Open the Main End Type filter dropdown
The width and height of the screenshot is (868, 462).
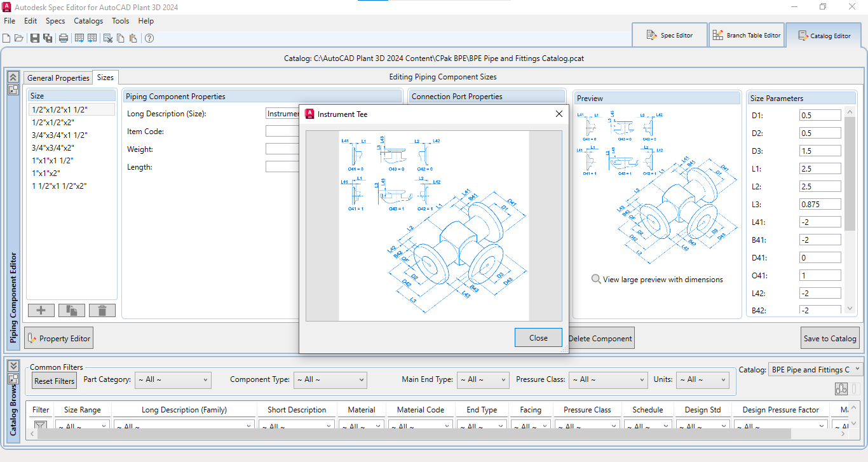[x=483, y=379]
